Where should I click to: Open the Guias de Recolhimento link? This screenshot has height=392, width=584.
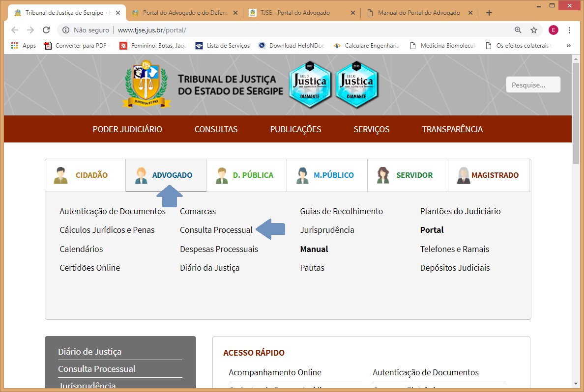(341, 211)
